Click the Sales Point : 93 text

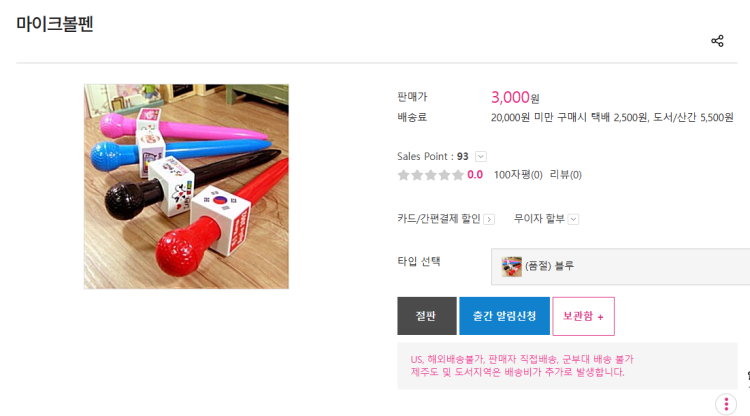tap(432, 156)
